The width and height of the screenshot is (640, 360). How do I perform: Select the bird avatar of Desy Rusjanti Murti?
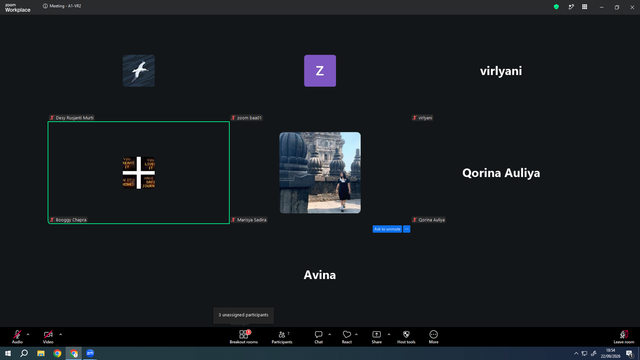coord(139,71)
